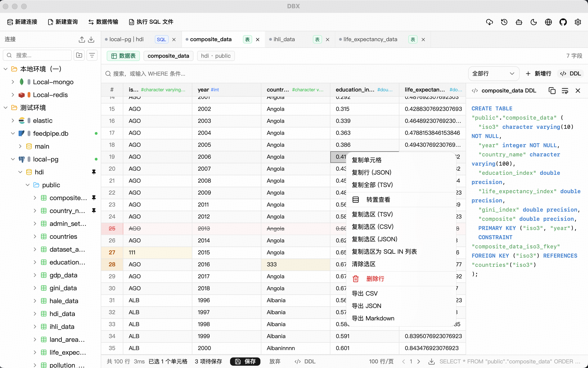
Task: Click 放弃 discard changes button
Action: (x=275, y=361)
